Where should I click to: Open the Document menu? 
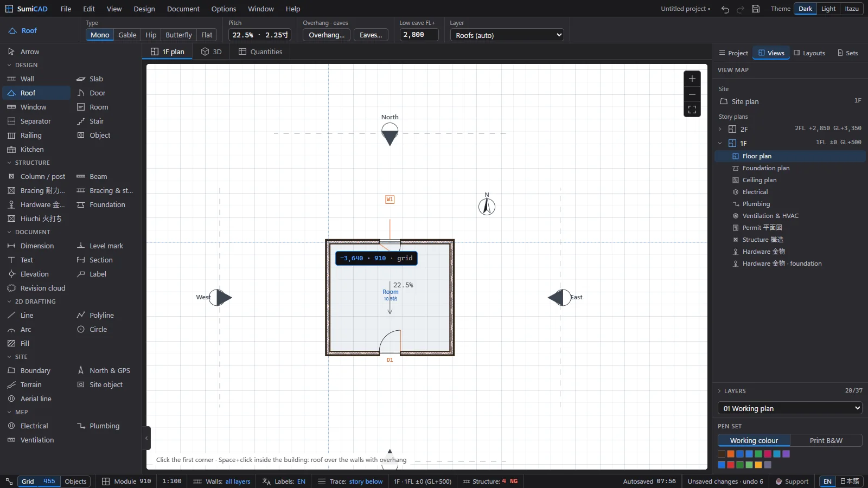click(183, 9)
